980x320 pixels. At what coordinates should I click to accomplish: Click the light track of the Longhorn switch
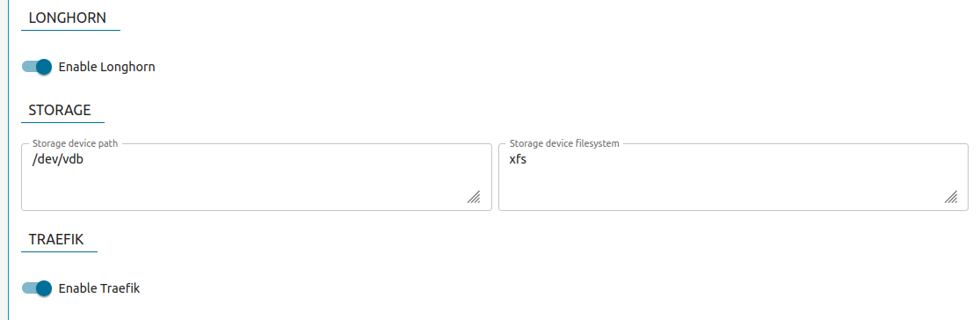28,67
